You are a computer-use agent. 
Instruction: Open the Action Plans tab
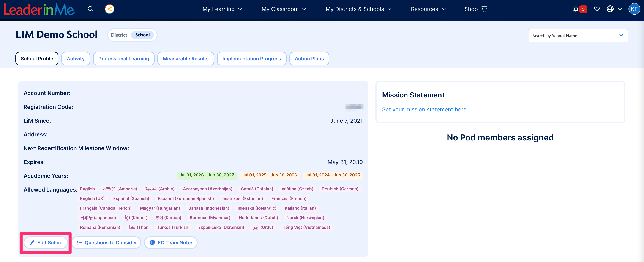tap(309, 59)
